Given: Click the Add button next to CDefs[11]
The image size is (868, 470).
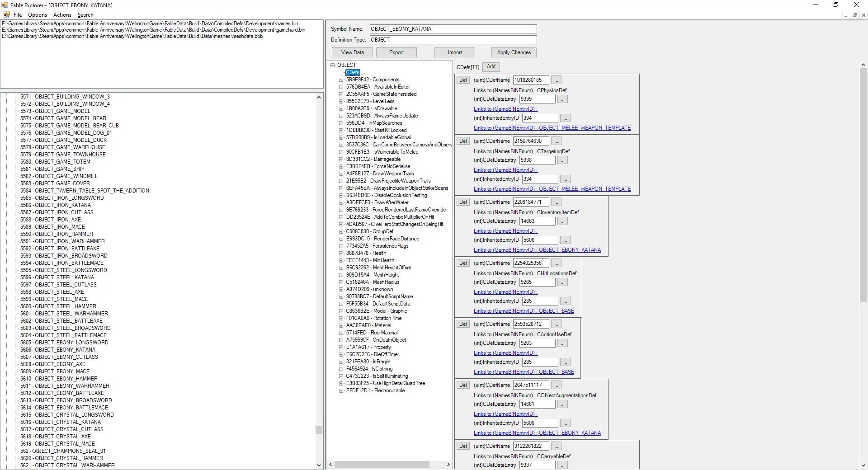Looking at the screenshot, I should pyautogui.click(x=491, y=66).
